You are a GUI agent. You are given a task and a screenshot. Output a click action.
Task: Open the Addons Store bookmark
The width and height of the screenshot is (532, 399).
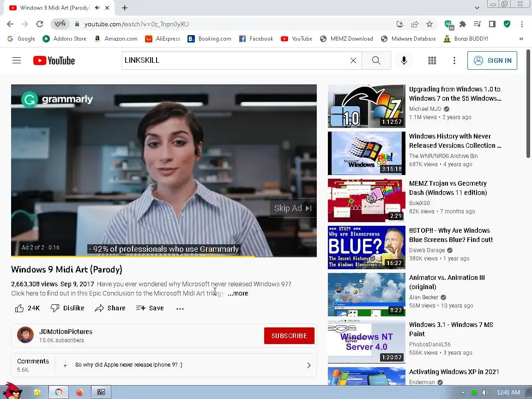pos(65,39)
